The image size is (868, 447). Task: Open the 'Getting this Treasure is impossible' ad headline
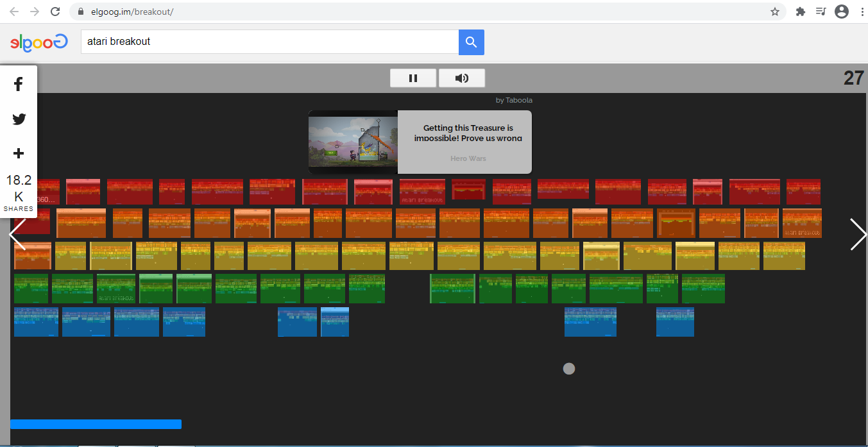tap(468, 133)
